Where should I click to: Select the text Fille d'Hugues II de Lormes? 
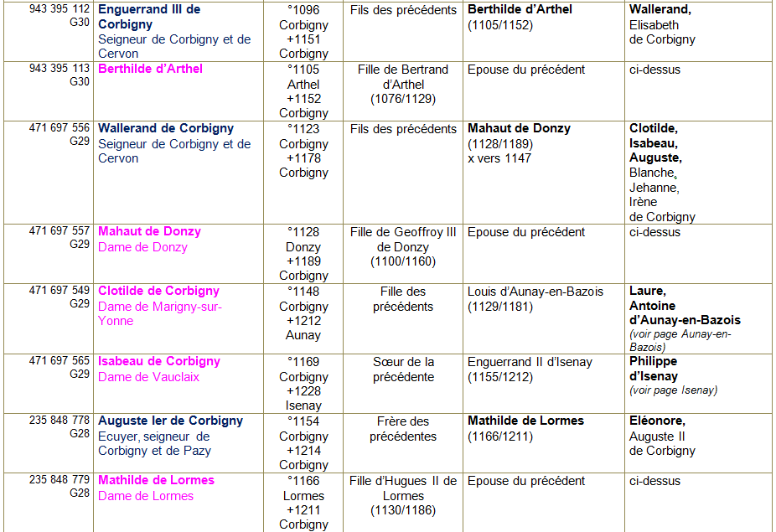pos(403,488)
